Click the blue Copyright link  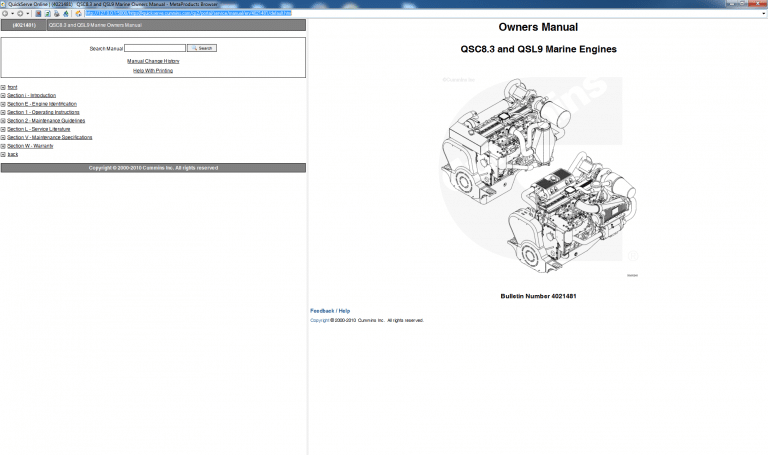tap(319, 320)
